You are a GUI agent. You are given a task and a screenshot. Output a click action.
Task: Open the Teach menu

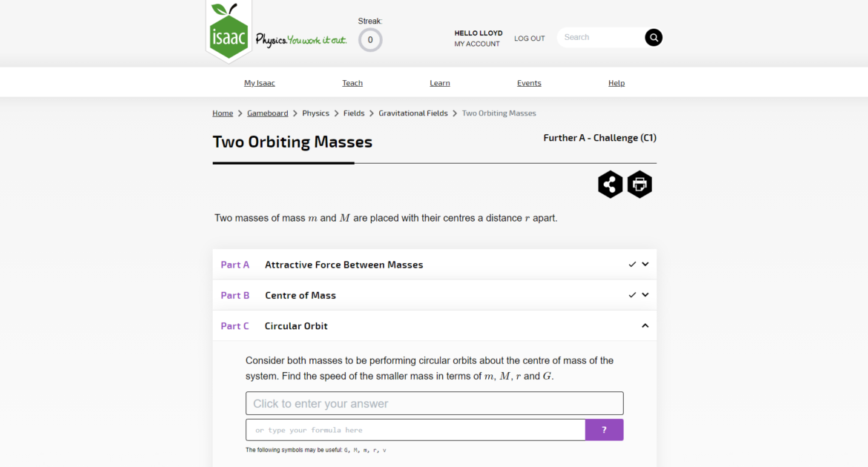click(x=352, y=83)
